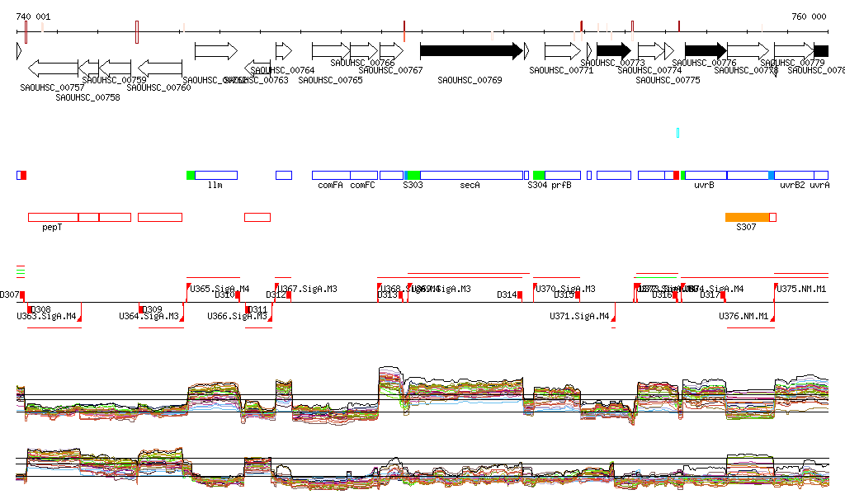845x504 pixels.
Task: Click the 760 000 end coordinate label
Action: (809, 16)
